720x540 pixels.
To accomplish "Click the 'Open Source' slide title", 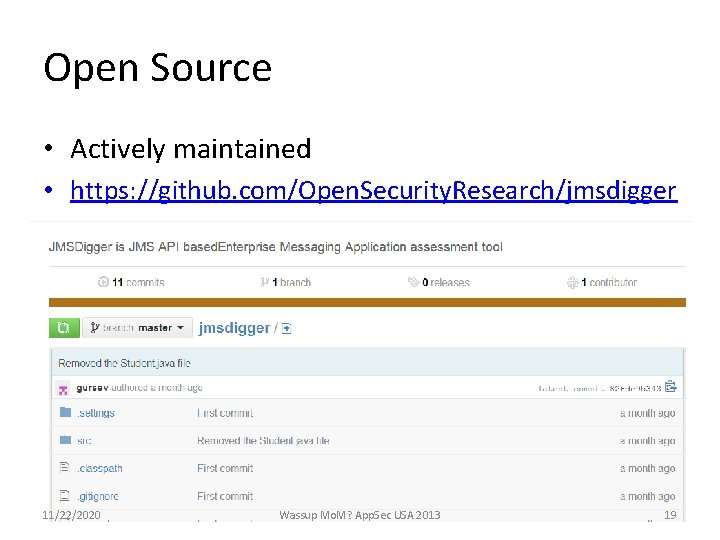I will [x=158, y=68].
